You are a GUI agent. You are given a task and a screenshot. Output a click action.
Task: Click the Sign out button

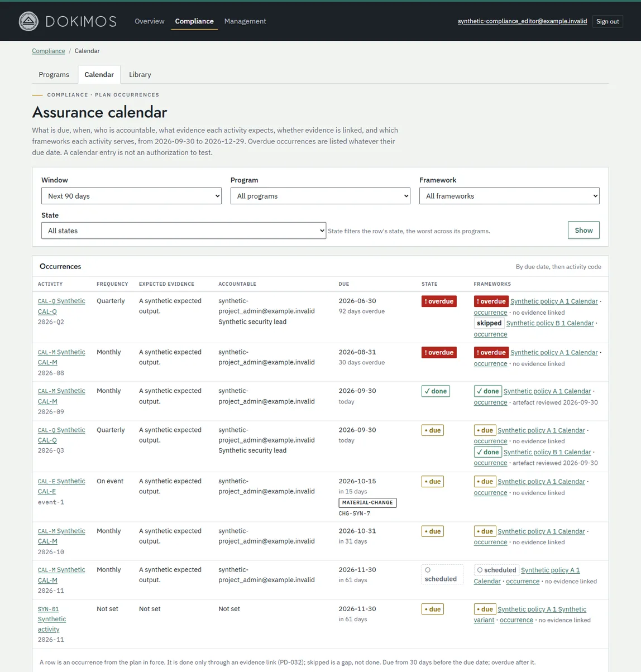[607, 21]
